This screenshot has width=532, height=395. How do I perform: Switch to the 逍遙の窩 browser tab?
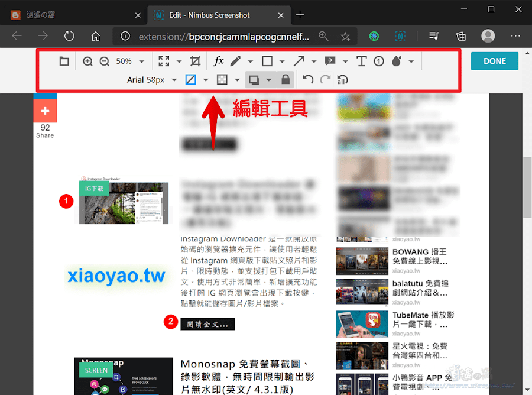coord(74,15)
